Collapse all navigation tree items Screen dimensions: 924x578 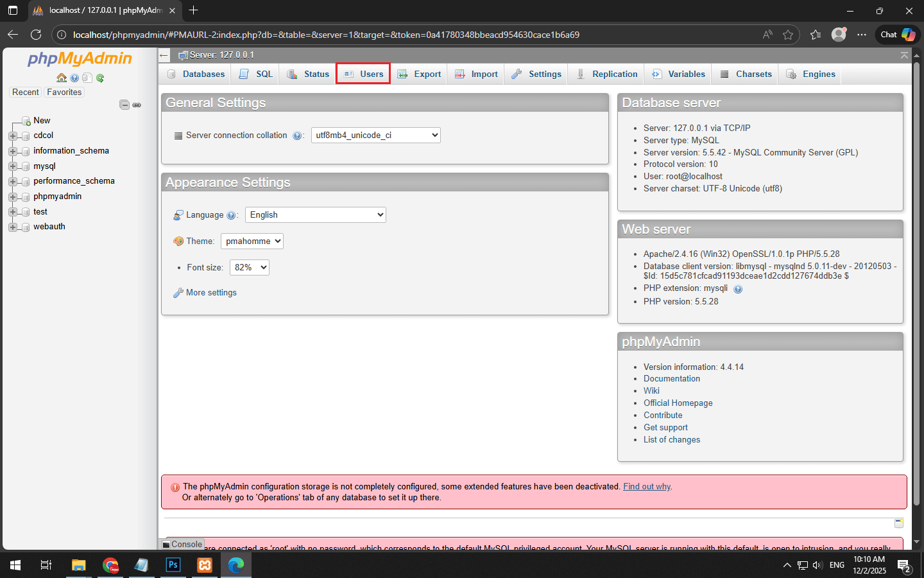[x=124, y=105]
